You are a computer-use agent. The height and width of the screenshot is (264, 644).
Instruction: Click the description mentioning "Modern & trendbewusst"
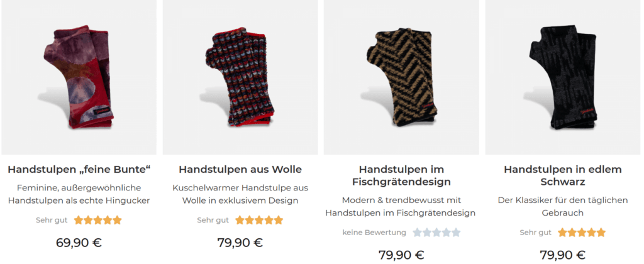point(401,206)
